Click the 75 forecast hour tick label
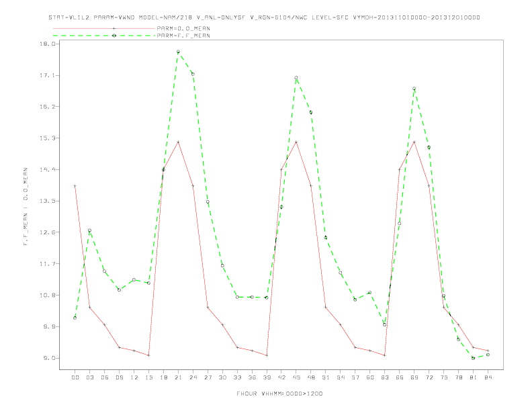The height and width of the screenshot is (411, 532). pos(444,377)
